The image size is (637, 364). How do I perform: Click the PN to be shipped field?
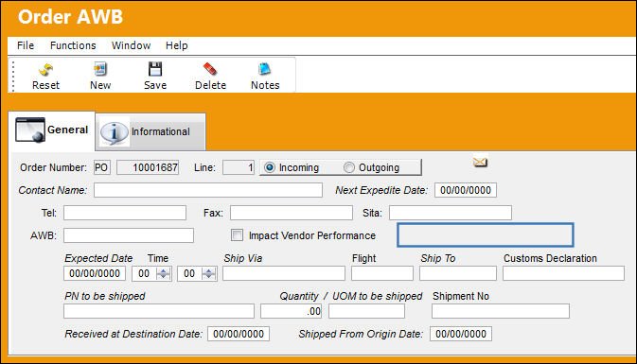pyautogui.click(x=159, y=311)
